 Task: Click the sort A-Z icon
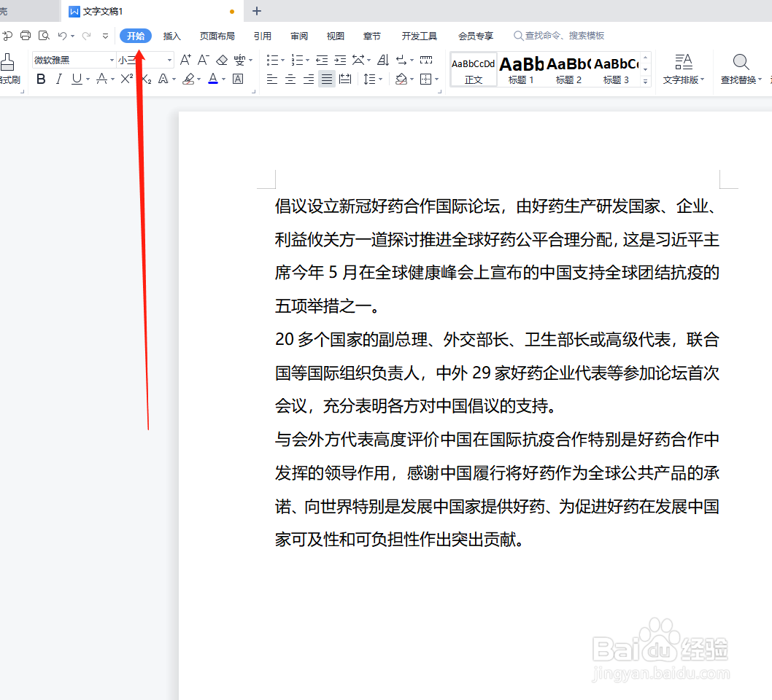point(383,60)
